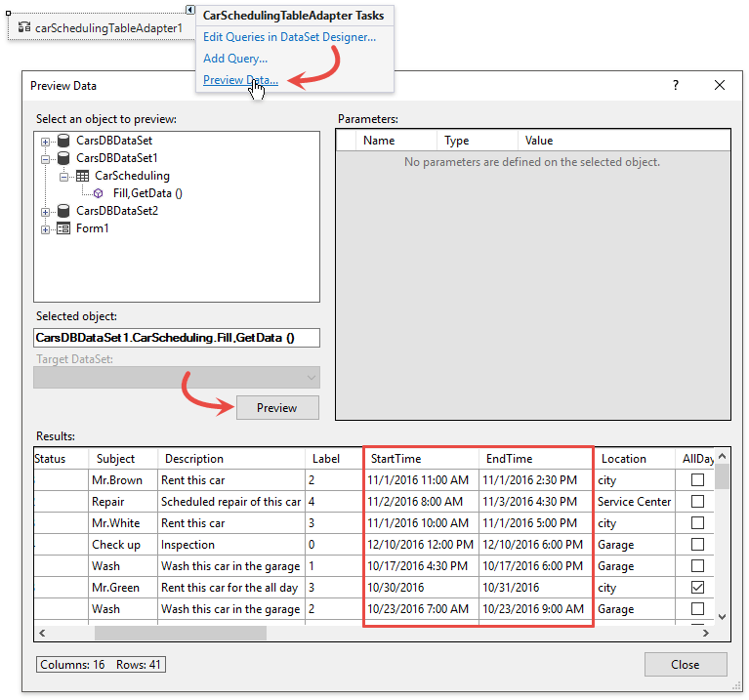Click the help question mark button

coord(675,85)
